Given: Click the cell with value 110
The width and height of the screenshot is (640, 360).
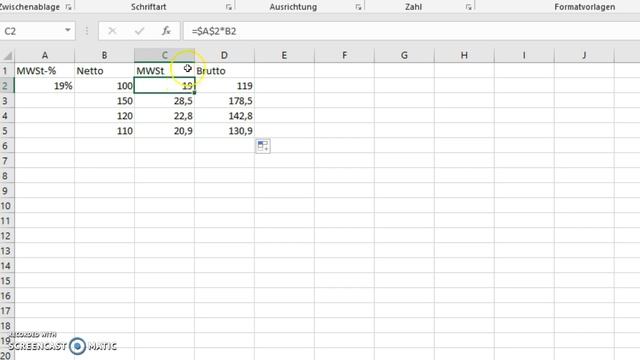Looking at the screenshot, I should pyautogui.click(x=104, y=131).
